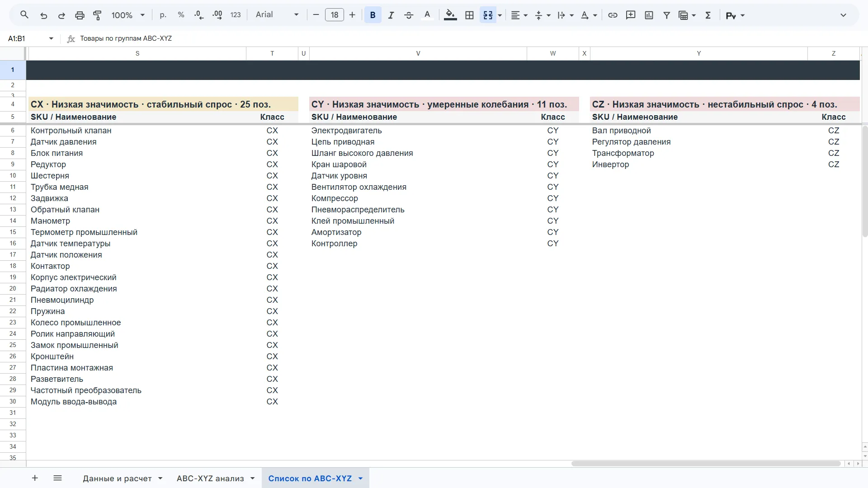Click the Insert chart icon

649,15
